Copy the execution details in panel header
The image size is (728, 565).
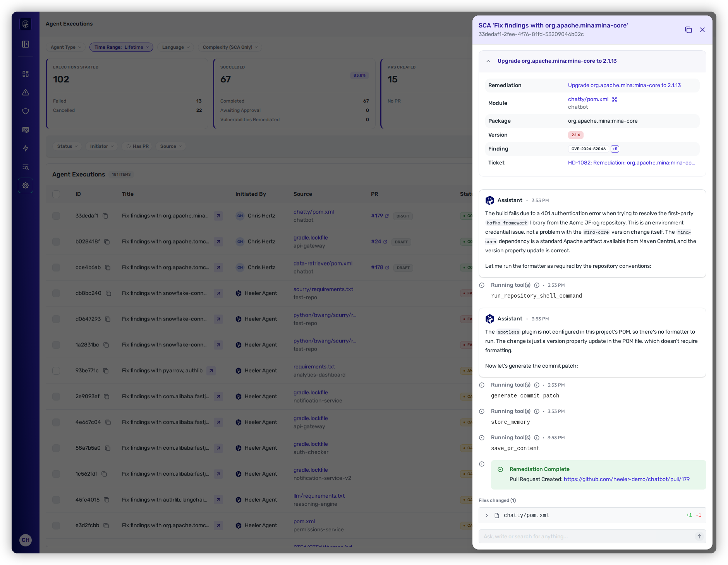click(x=688, y=30)
